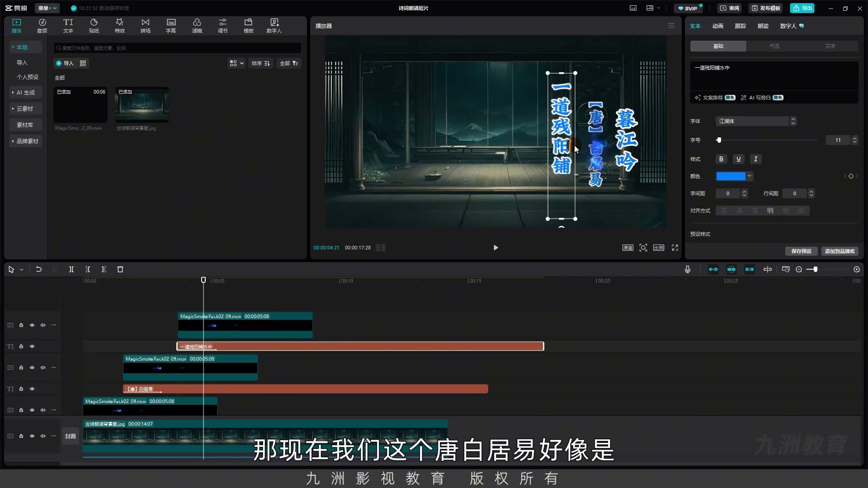Open the selection tool mode dropdown
Viewport: 868px width, 488px height.
(x=21, y=270)
